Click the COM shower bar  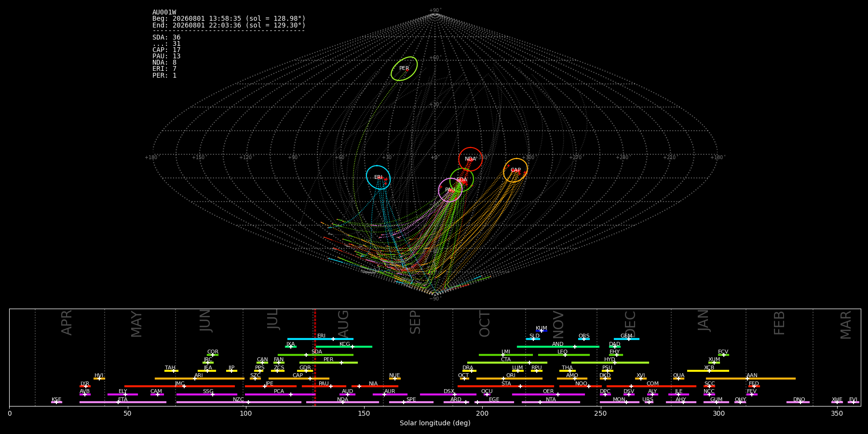pos(651,386)
